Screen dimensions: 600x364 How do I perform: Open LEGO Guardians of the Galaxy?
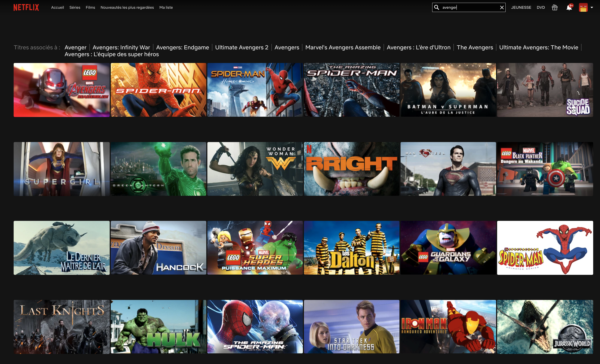[448, 248]
